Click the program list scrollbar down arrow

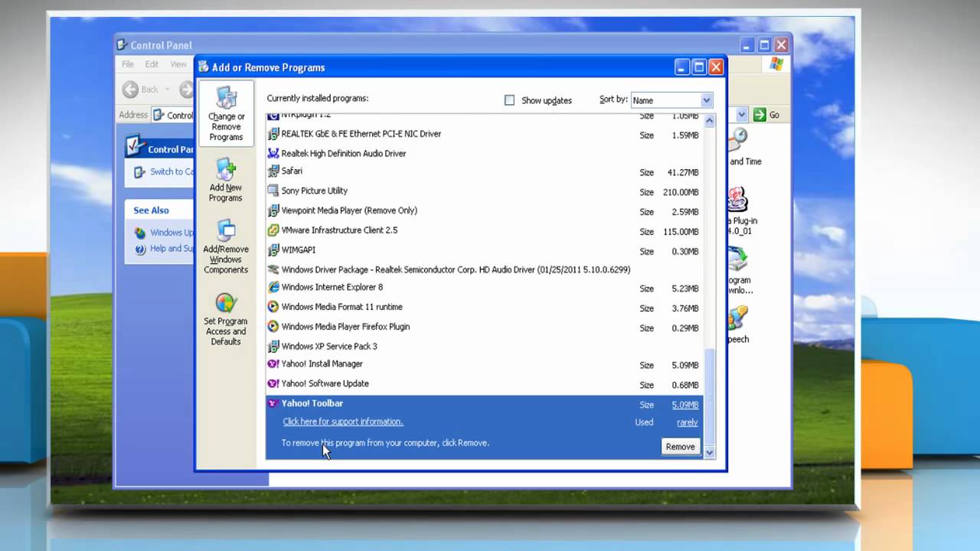tap(709, 453)
